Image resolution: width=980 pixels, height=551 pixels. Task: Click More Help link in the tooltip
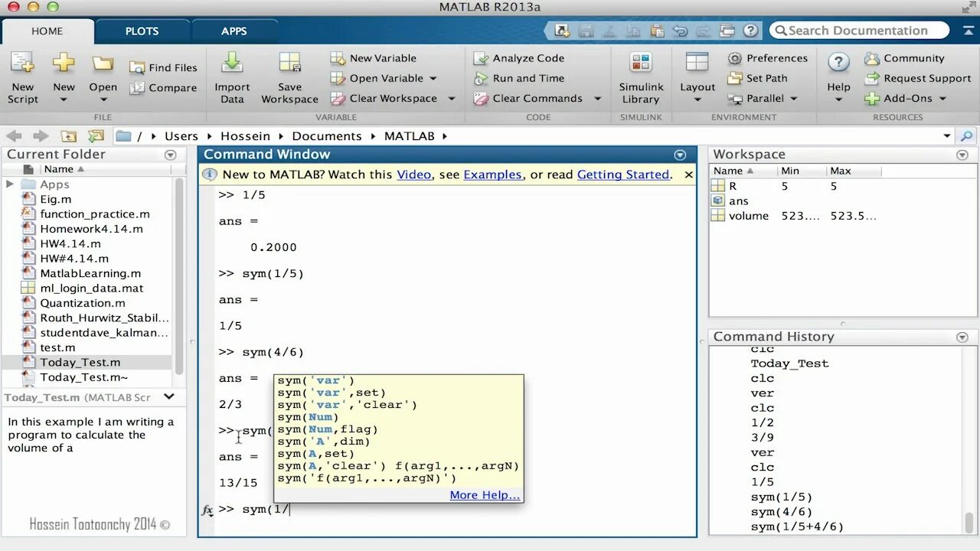(x=485, y=495)
